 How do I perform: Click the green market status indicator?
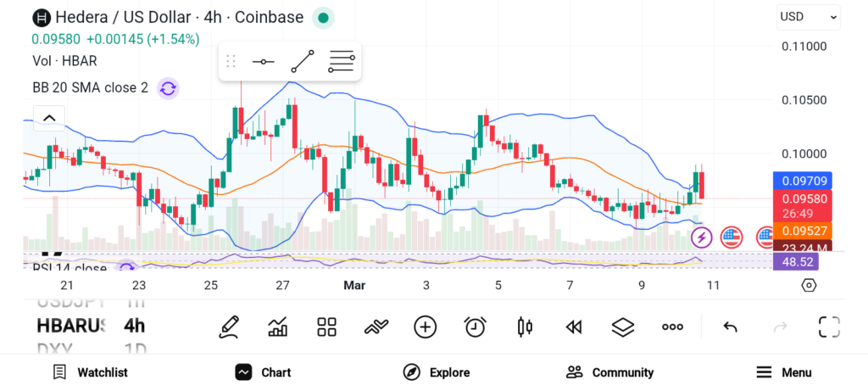pos(322,17)
